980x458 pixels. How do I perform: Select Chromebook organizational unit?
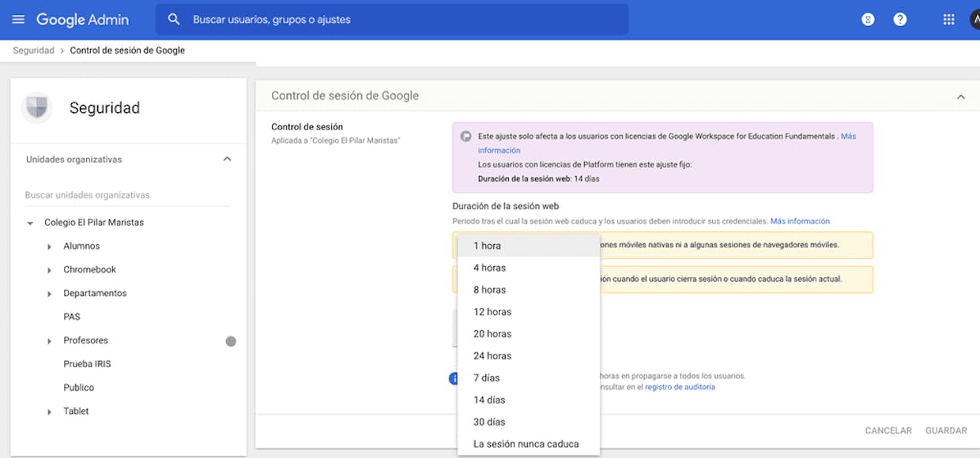(90, 270)
